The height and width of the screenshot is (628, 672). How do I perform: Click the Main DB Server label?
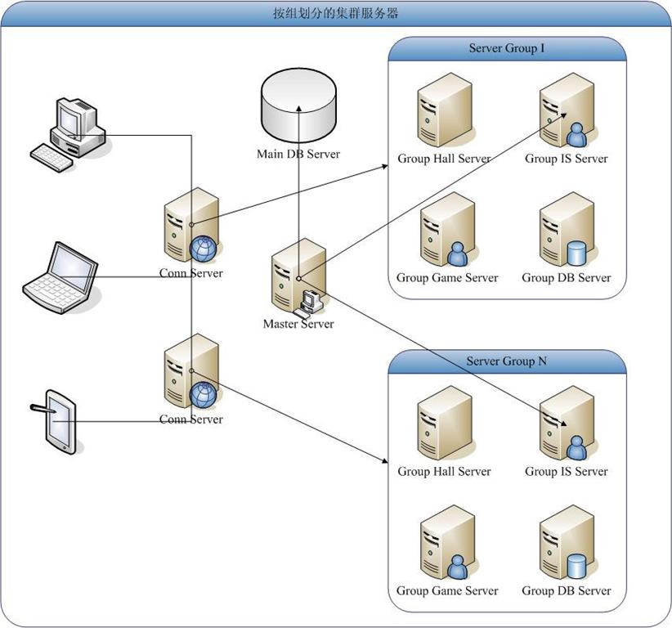click(298, 154)
